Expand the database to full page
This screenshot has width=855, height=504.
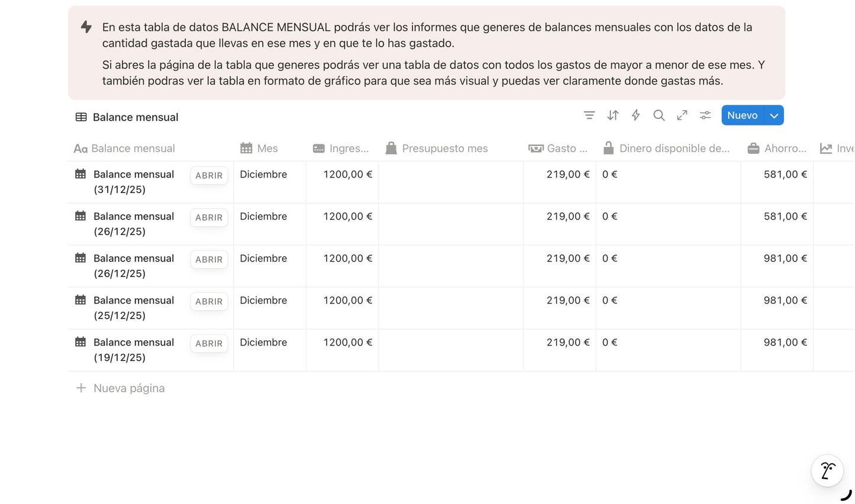point(682,115)
